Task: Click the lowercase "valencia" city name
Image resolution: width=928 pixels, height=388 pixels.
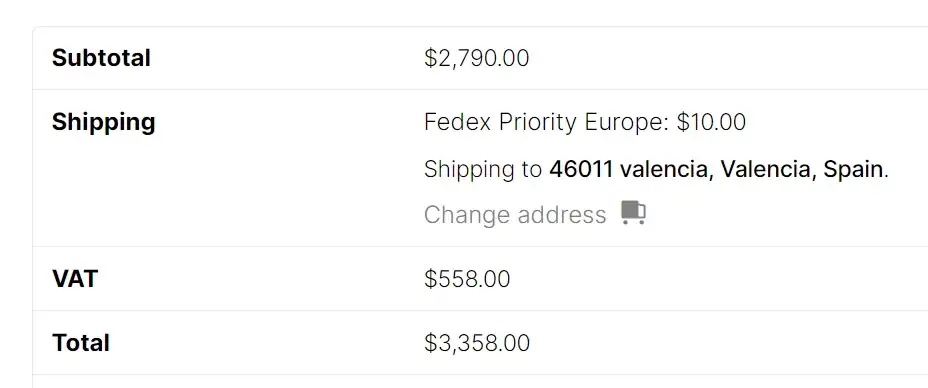Action: [x=665, y=170]
